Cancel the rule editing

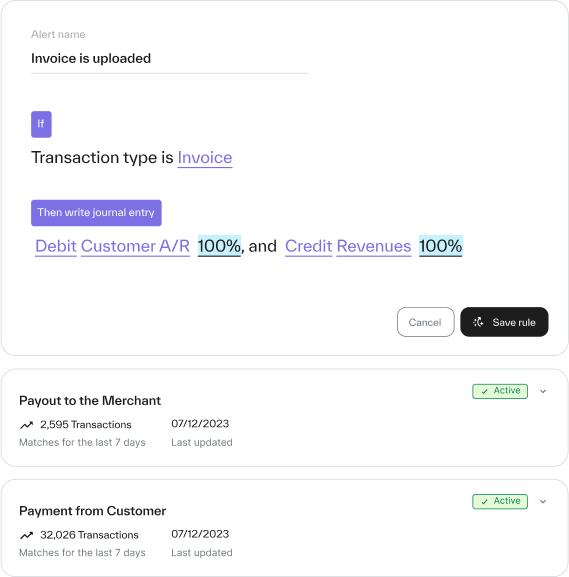[425, 322]
